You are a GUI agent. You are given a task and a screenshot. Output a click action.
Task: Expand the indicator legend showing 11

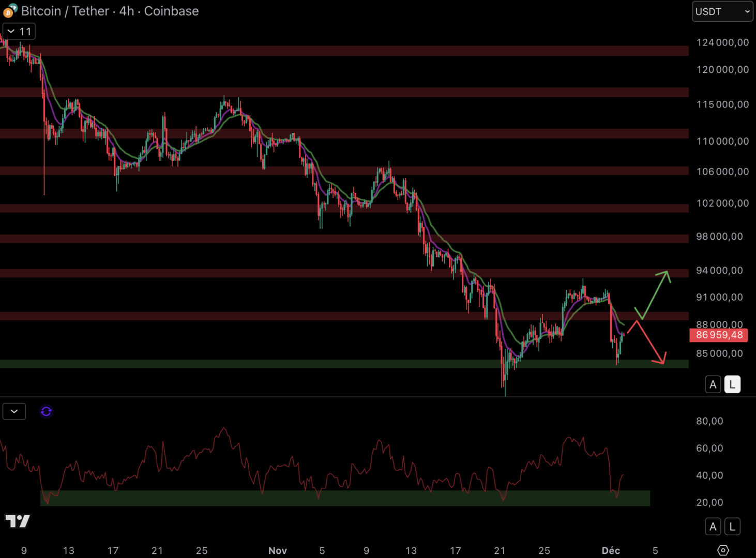tap(19, 32)
